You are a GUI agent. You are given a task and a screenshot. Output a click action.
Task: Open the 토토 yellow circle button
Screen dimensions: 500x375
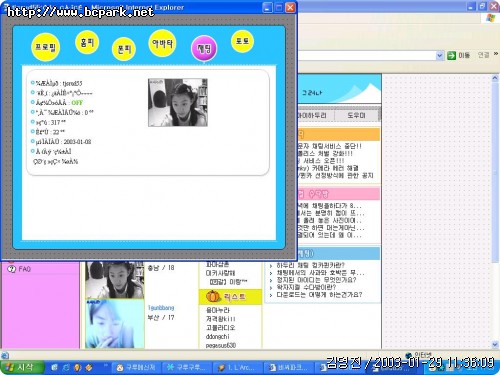point(242,41)
